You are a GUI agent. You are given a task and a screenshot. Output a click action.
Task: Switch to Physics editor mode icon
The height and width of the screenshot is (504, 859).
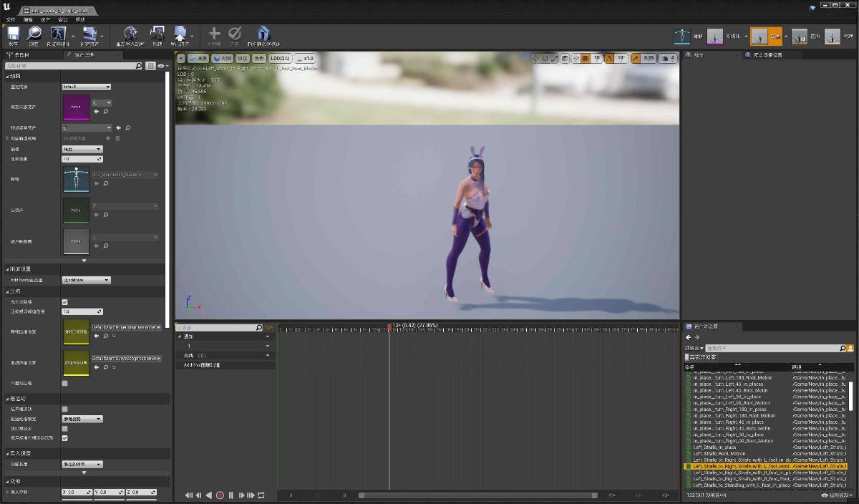coord(833,36)
